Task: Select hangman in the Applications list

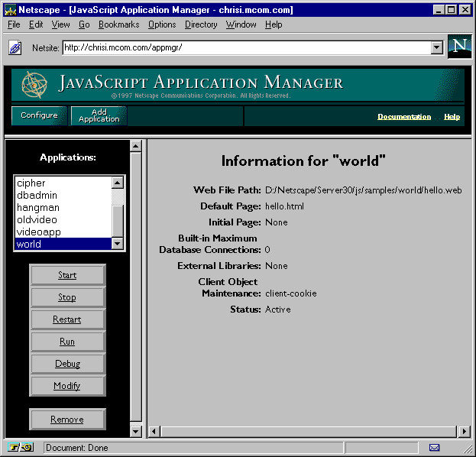Action: (38, 208)
